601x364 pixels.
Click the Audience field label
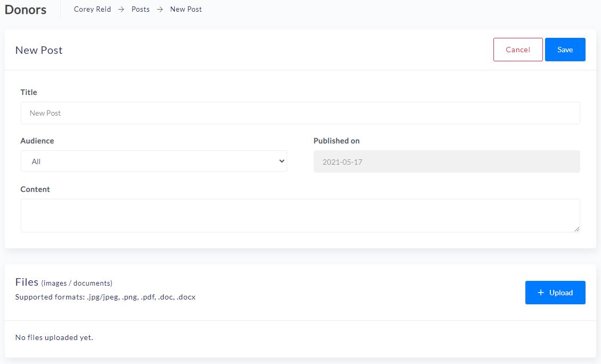[37, 141]
